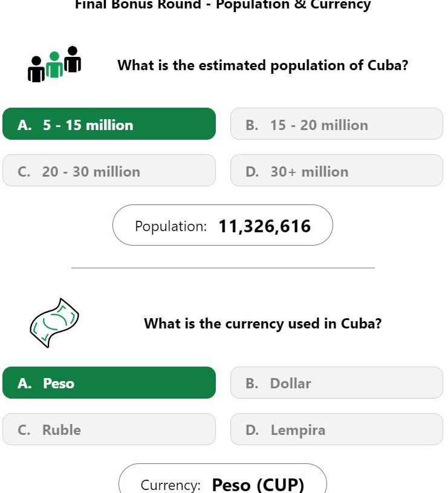
Task: Click the currency used in Cuba question
Action: (262, 323)
